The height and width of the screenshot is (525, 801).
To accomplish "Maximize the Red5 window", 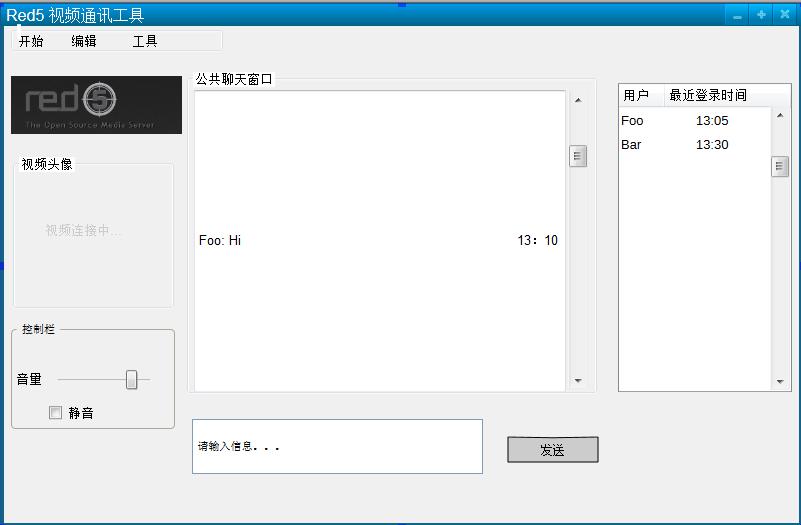I will coord(761,15).
